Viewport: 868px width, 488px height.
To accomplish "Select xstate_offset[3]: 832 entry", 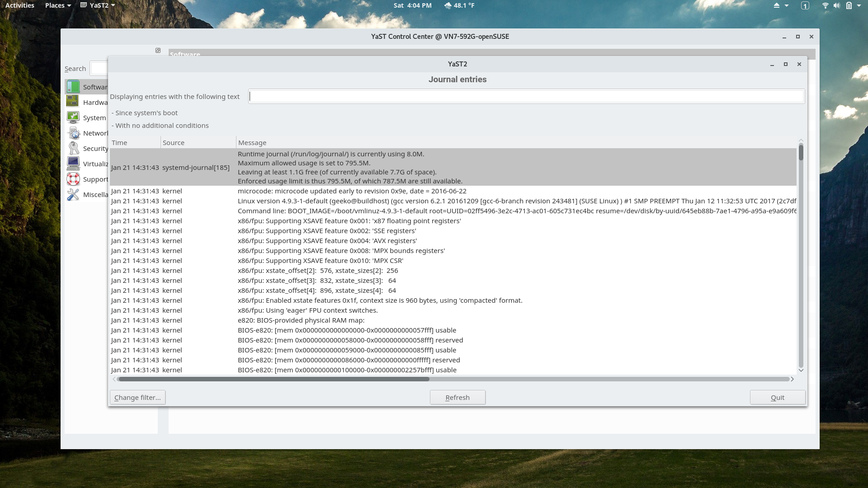I will tap(453, 280).
